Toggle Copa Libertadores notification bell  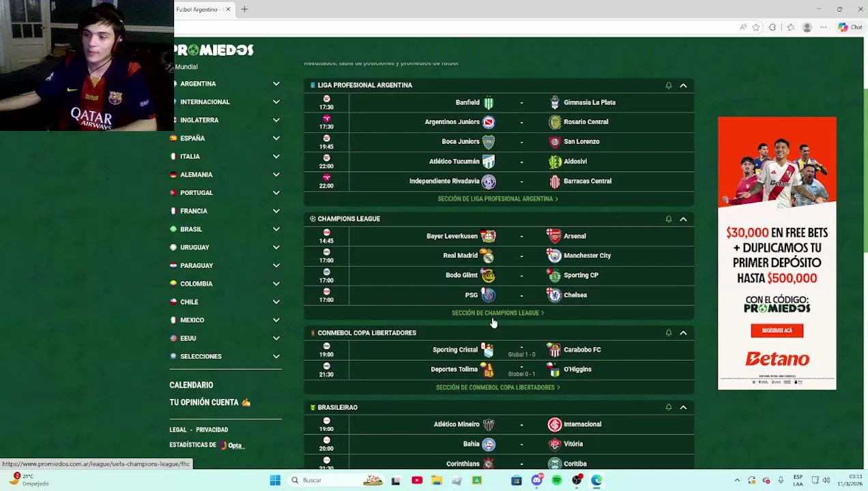(x=669, y=333)
